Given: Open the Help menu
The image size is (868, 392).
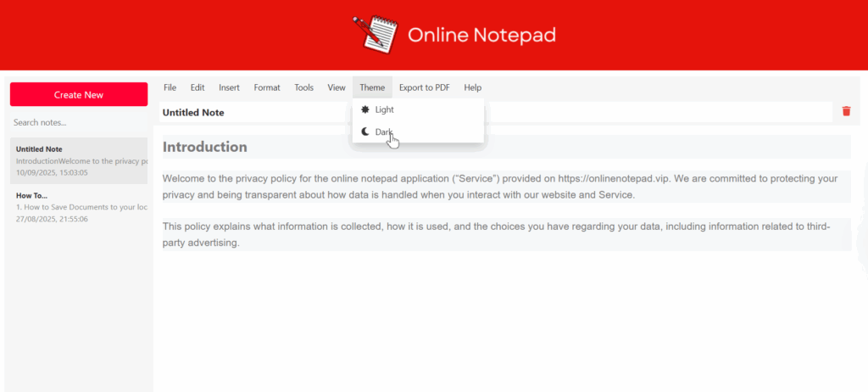Looking at the screenshot, I should [x=473, y=87].
